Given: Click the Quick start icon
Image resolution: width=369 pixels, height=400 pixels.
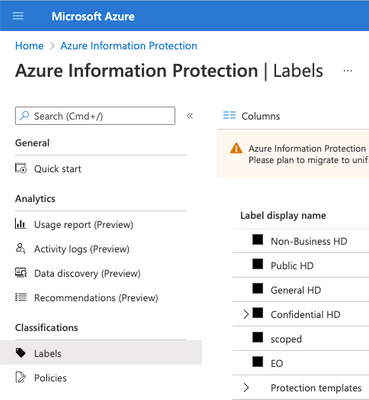Looking at the screenshot, I should (21, 168).
